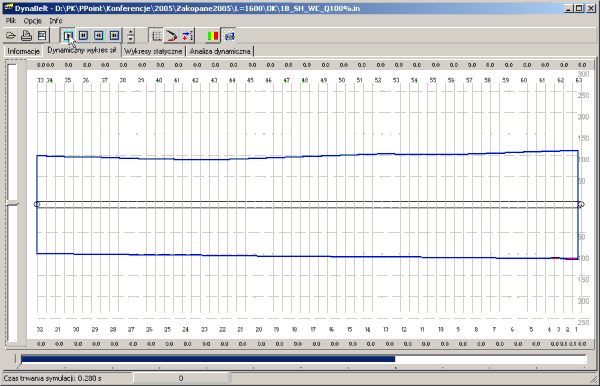Image resolution: width=600 pixels, height=386 pixels.
Task: Click the vertical scale slider handle
Action: click(x=12, y=204)
